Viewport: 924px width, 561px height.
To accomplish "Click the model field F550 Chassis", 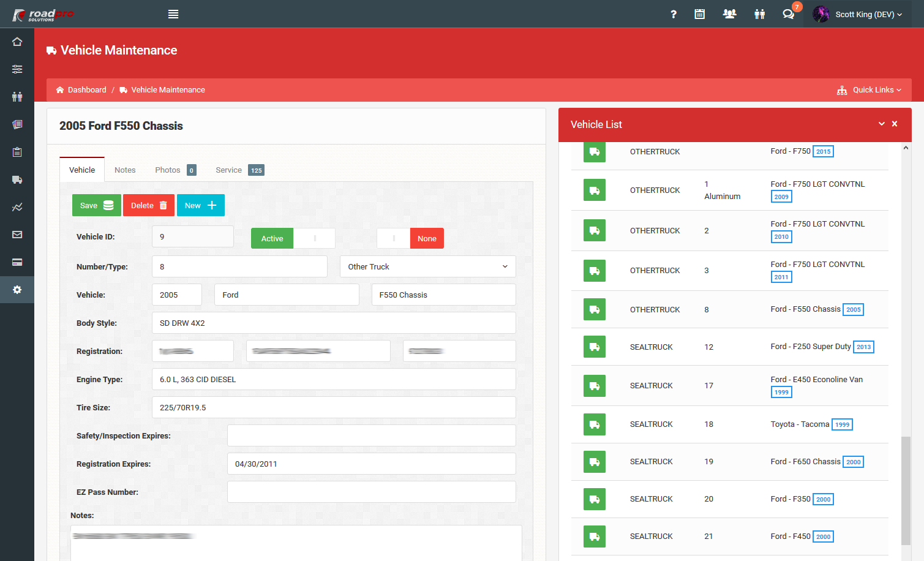I will click(x=444, y=295).
